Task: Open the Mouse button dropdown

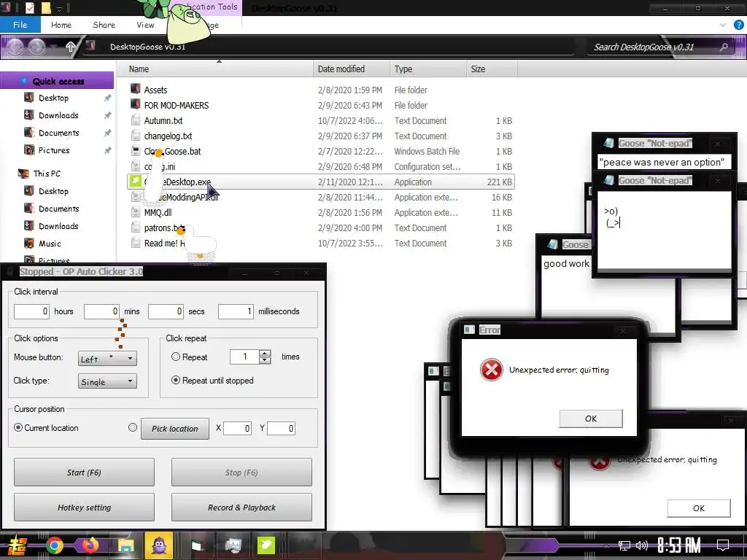Action: point(107,358)
